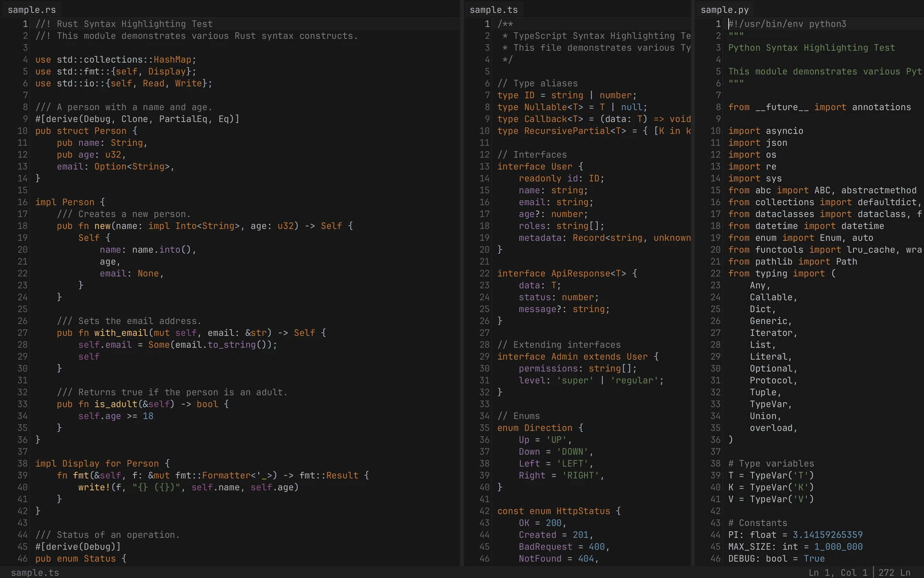This screenshot has width=924, height=578.
Task: Click the Person struct name in sample.rs
Action: (x=110, y=131)
